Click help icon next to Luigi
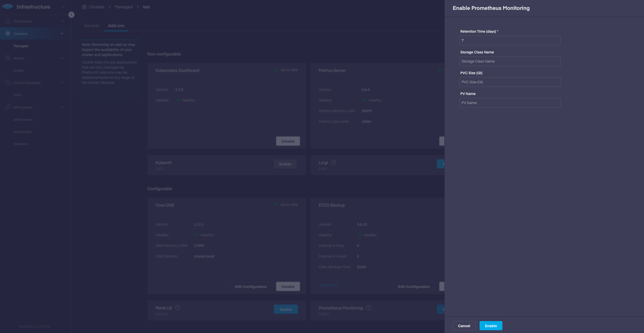This screenshot has height=333, width=644. pyautogui.click(x=334, y=163)
